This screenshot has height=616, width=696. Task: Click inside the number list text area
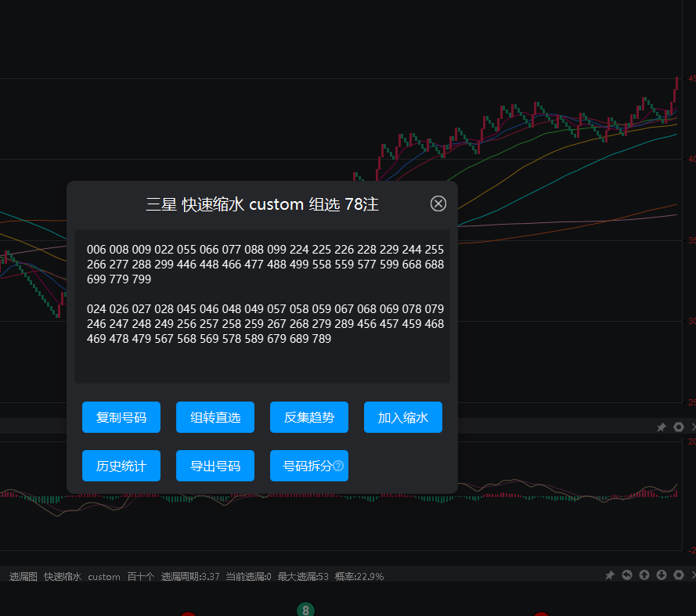pos(262,306)
